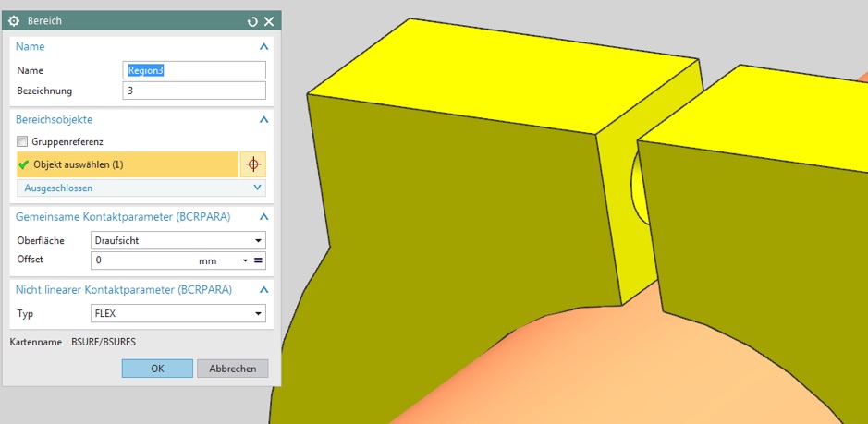Collapse Gemeinsame Kontaktparameter (BCRPARA) section

point(264,217)
